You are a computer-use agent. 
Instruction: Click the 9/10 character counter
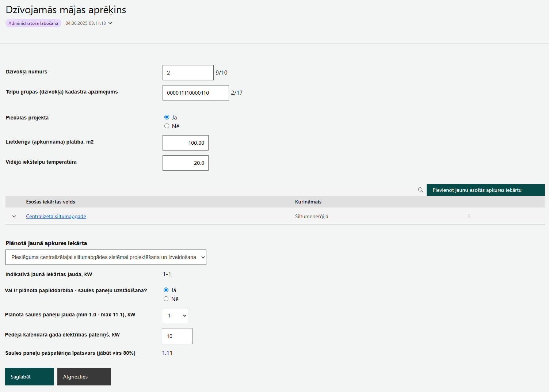[x=221, y=73]
